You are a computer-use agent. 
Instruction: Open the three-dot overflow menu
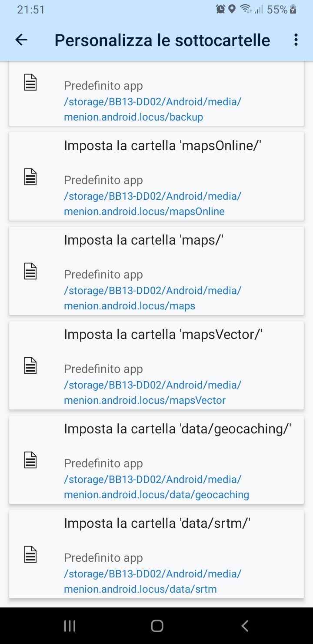pyautogui.click(x=296, y=40)
